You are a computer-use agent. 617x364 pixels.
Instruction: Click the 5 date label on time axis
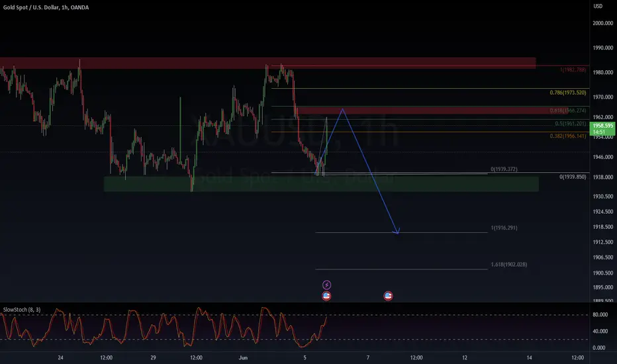click(305, 357)
